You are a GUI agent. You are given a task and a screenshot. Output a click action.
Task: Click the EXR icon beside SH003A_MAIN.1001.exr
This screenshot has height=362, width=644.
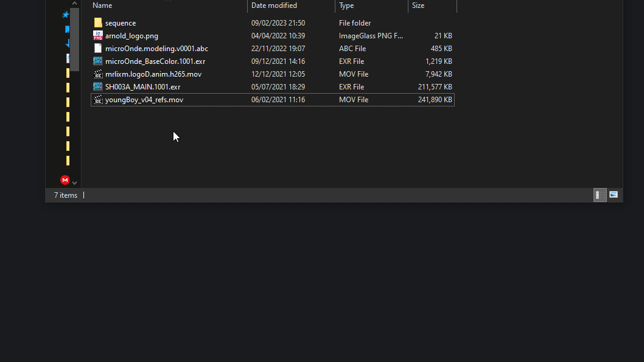click(98, 86)
